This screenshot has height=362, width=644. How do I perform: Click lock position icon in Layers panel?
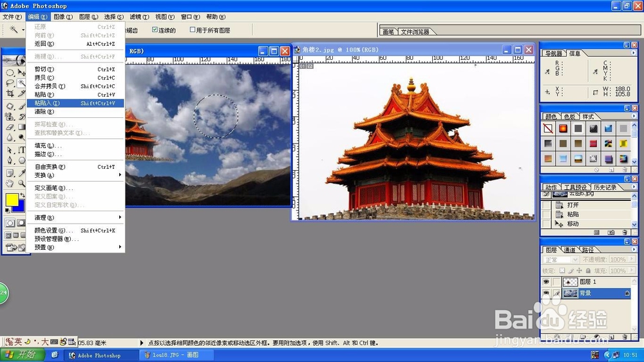click(579, 271)
